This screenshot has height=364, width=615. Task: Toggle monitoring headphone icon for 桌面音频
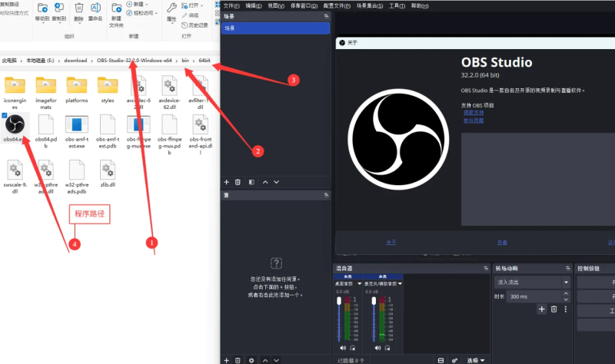click(353, 348)
